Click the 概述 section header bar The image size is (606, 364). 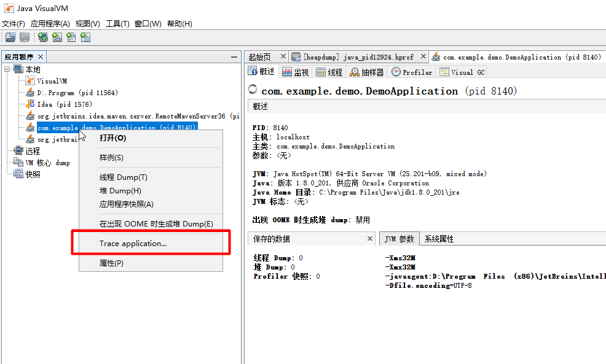pyautogui.click(x=427, y=106)
